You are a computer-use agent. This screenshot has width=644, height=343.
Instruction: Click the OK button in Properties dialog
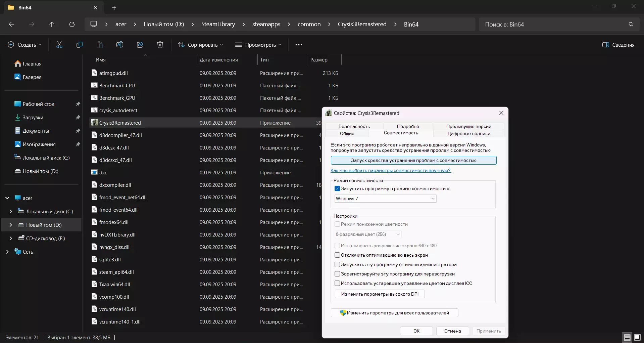(416, 331)
